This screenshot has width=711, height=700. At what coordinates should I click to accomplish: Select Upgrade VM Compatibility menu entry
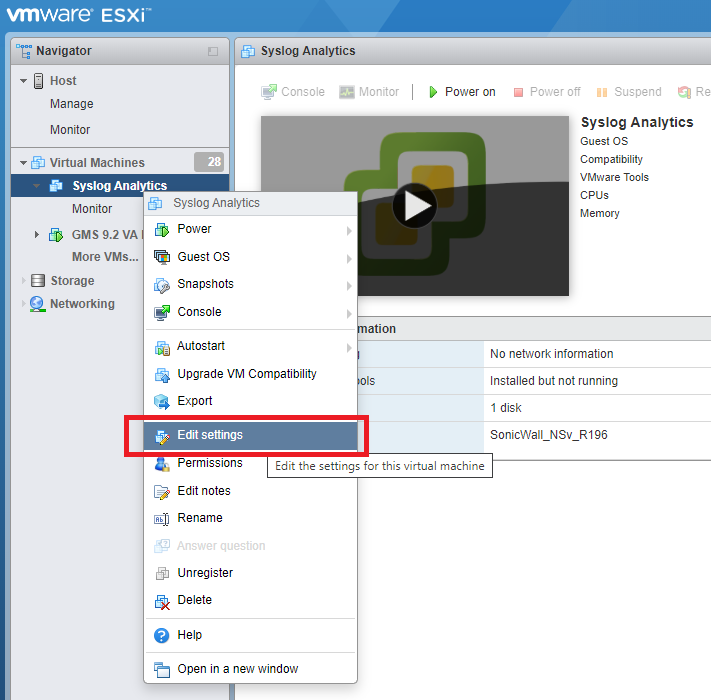click(246, 374)
